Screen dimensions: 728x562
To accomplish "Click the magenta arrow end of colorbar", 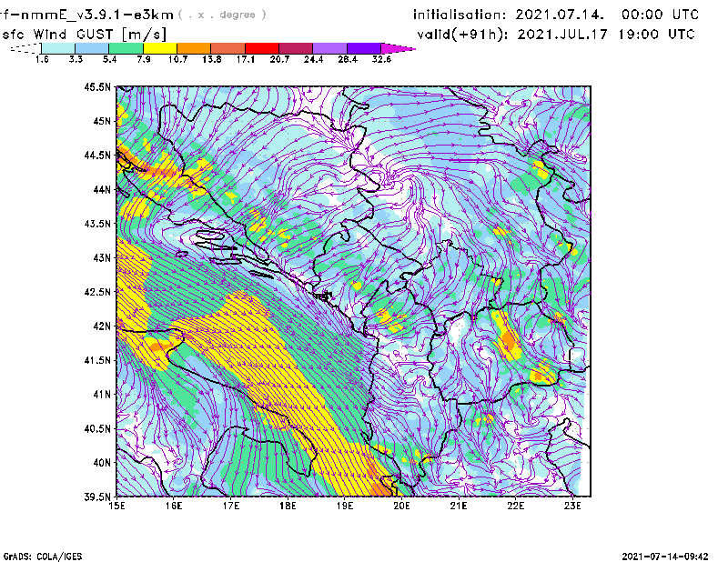I will tap(397, 48).
